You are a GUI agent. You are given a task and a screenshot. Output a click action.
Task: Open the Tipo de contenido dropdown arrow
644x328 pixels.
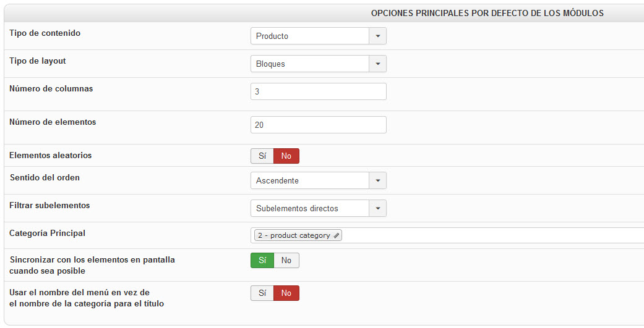tap(377, 36)
